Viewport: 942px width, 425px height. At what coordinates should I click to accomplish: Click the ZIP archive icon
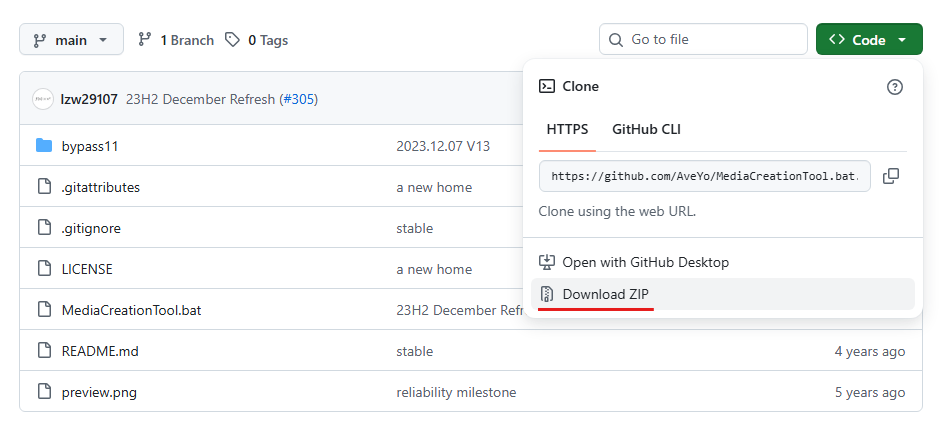[547, 294]
